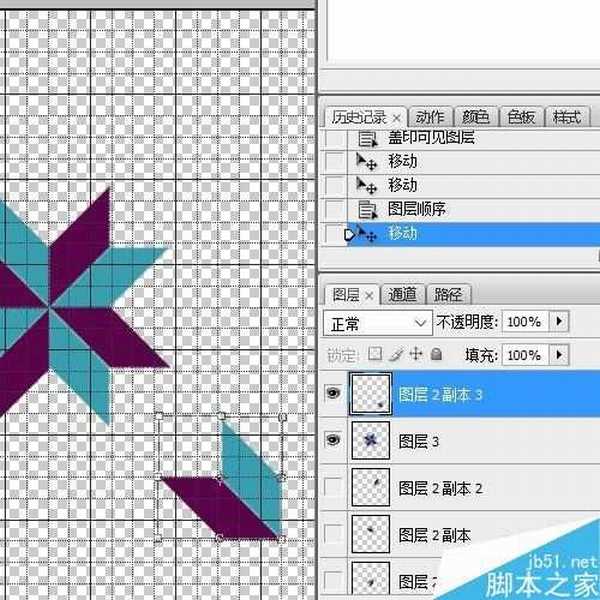Set history brush source for 盖印可见图层

point(334,139)
